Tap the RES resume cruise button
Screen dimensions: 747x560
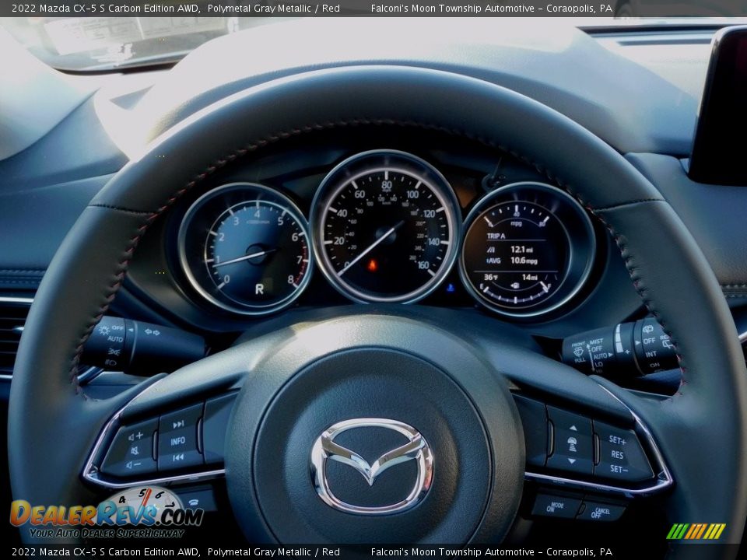617,455
